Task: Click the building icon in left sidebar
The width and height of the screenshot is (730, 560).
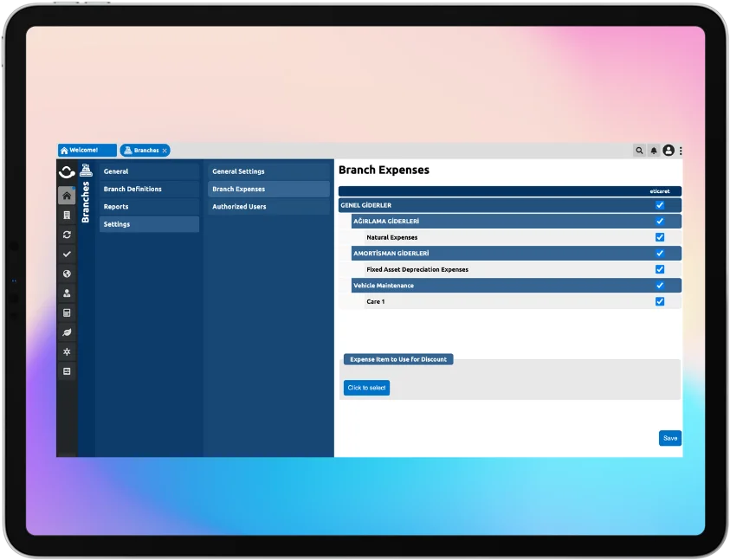Action: tap(67, 215)
